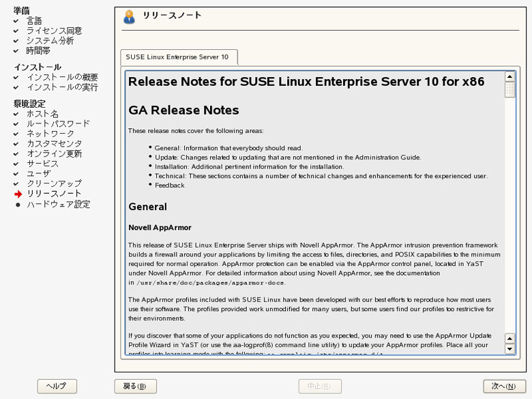Select the サービス step
532x399 pixels.
pos(43,164)
